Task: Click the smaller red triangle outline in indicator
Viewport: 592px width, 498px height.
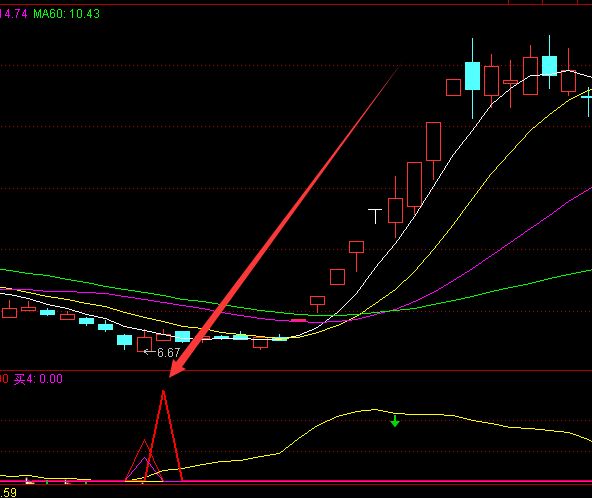Action: [x=144, y=460]
